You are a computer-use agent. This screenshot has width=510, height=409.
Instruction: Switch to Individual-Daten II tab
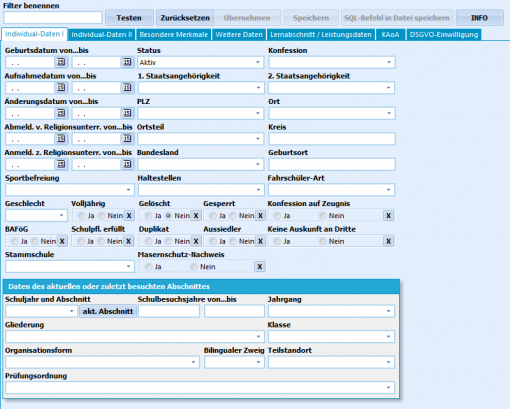(102, 35)
